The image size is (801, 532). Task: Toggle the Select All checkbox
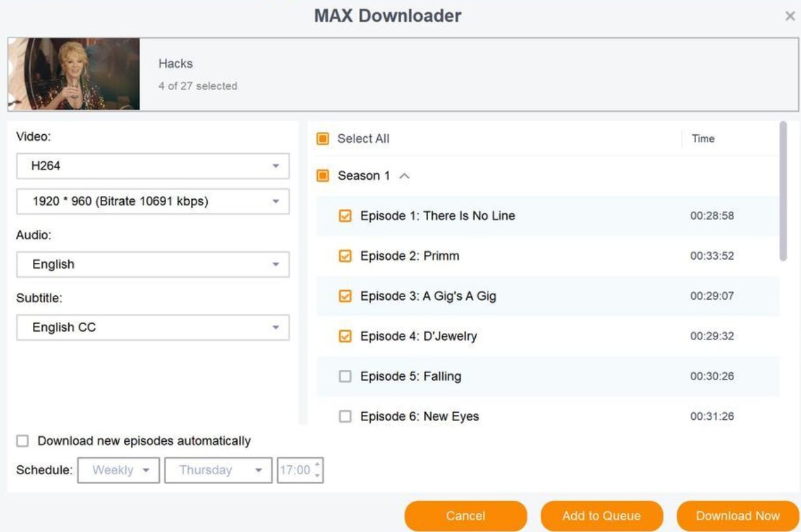click(x=323, y=139)
